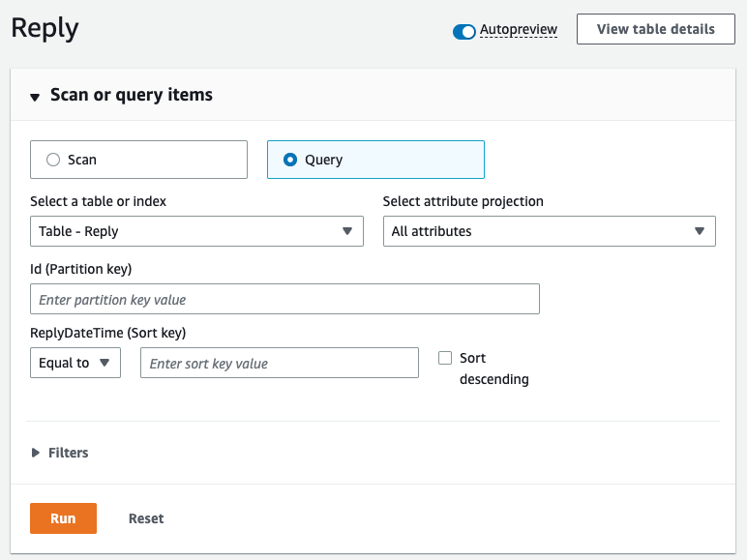Viewport: 747px width, 560px height.
Task: Click the Select attribute projection label
Action: click(x=463, y=201)
